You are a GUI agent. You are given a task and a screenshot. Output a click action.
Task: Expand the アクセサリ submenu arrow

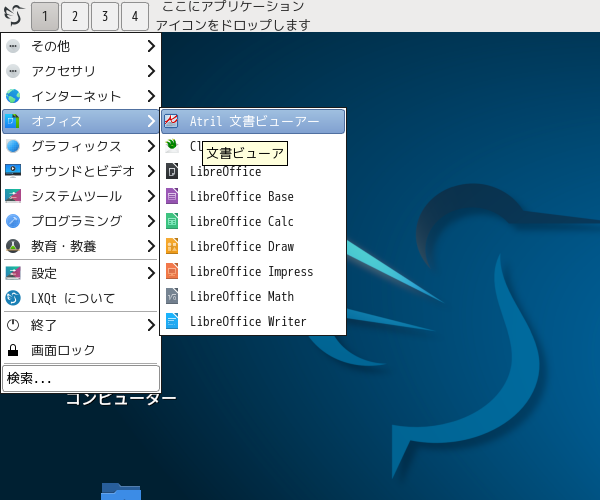coord(151,71)
